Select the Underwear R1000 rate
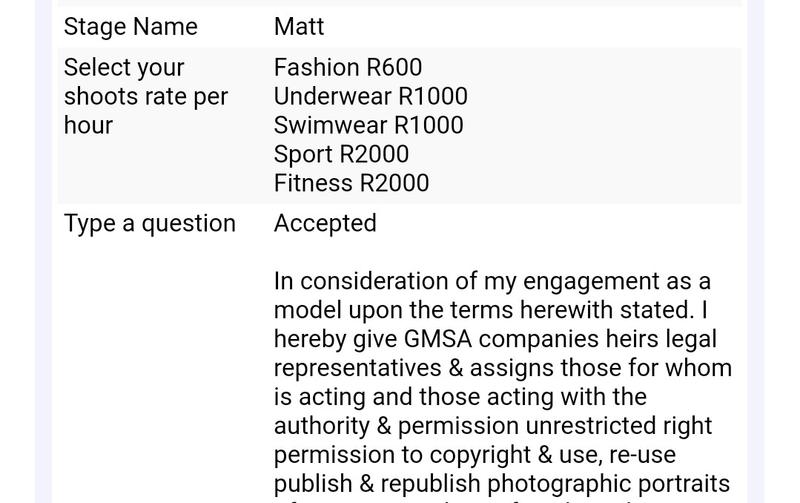This screenshot has width=800, height=503. (371, 96)
